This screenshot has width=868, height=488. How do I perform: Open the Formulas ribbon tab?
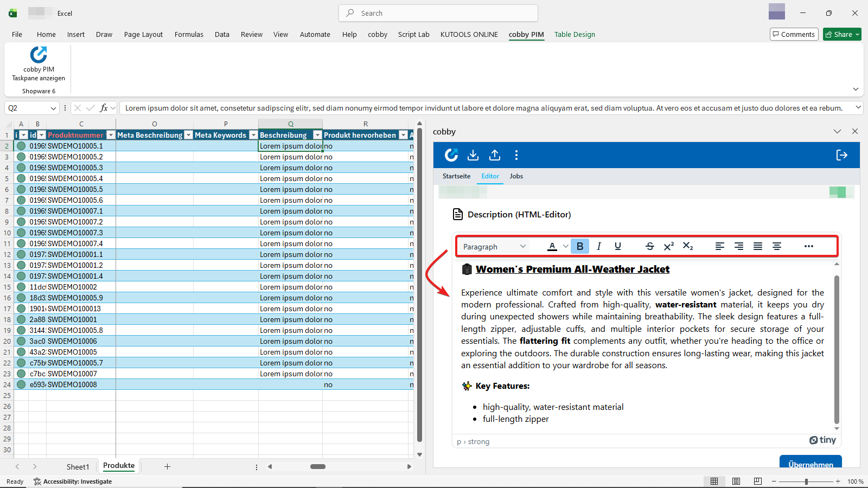(188, 34)
